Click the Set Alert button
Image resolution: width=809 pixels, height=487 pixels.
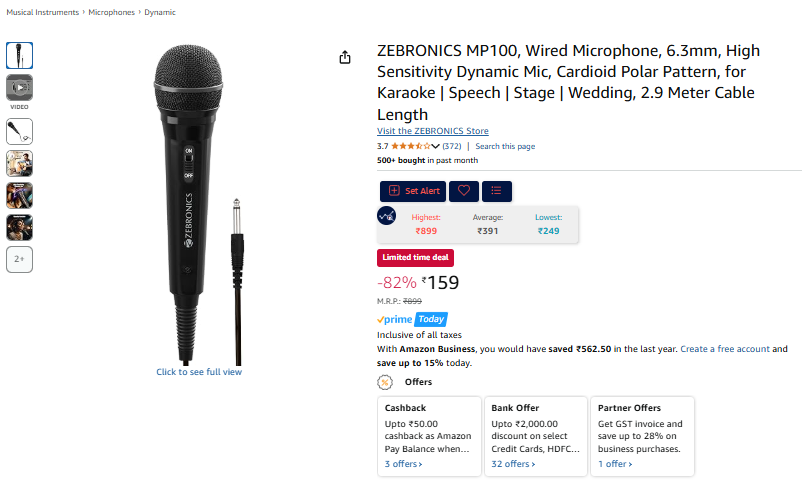[x=413, y=190]
